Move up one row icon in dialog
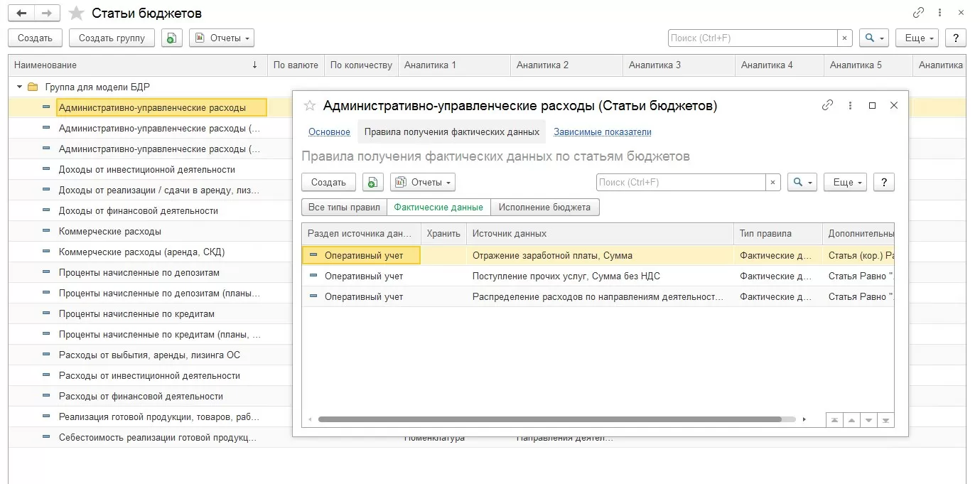 [851, 420]
